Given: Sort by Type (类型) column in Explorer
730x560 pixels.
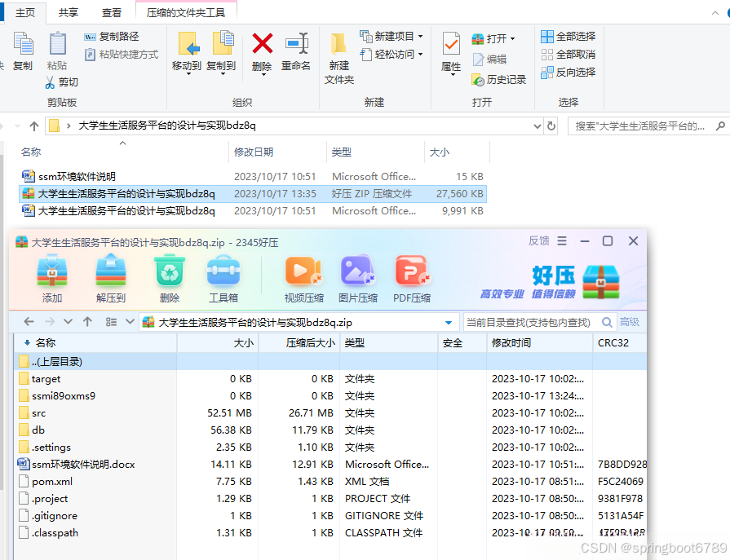Looking at the screenshot, I should (342, 152).
